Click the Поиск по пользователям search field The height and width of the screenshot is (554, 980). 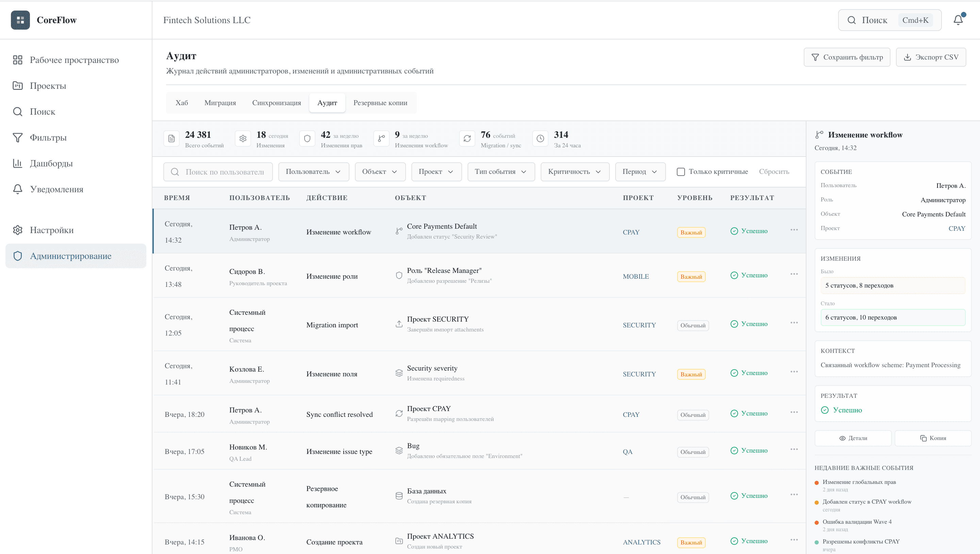218,172
